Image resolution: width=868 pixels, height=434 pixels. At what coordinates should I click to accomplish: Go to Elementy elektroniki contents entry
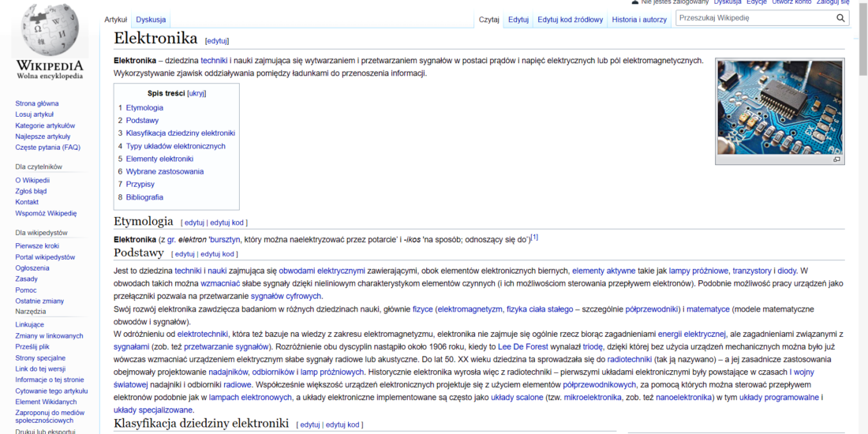click(x=159, y=159)
